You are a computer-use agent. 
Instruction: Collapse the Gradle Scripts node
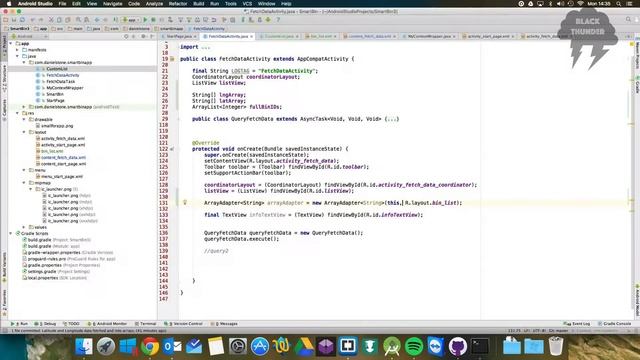click(11, 233)
